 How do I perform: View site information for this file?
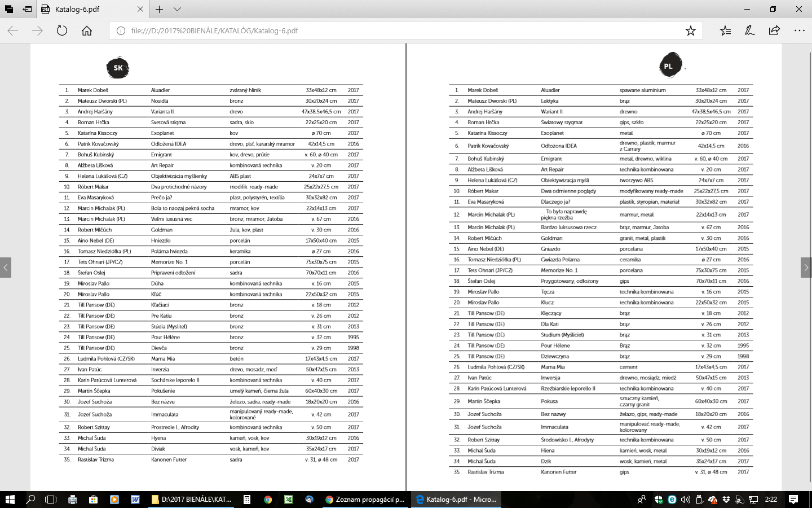pyautogui.click(x=120, y=31)
